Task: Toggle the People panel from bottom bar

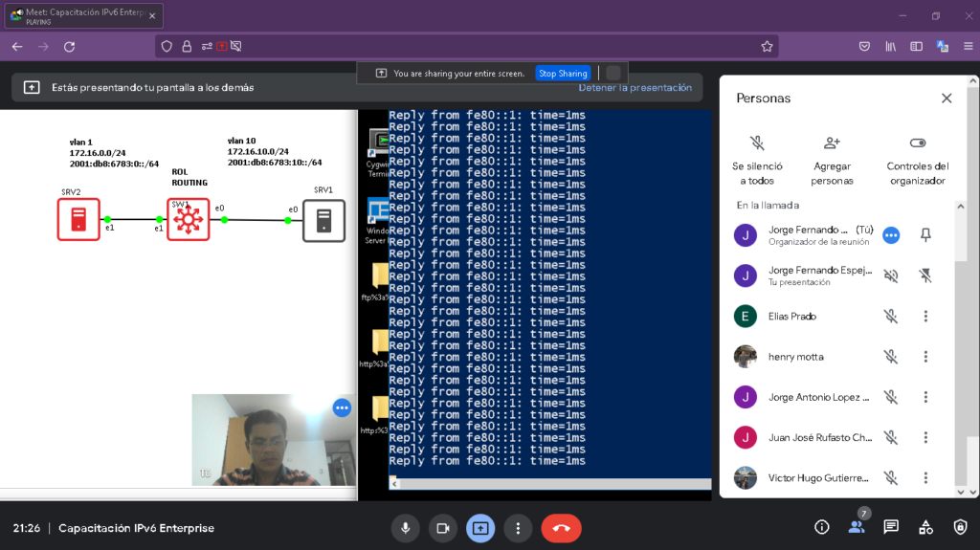Action: pos(856,527)
